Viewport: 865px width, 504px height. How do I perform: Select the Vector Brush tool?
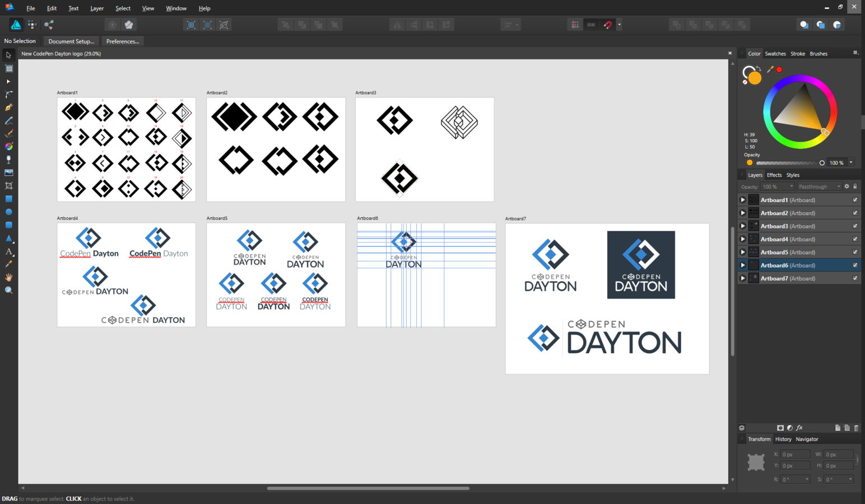pyautogui.click(x=8, y=133)
